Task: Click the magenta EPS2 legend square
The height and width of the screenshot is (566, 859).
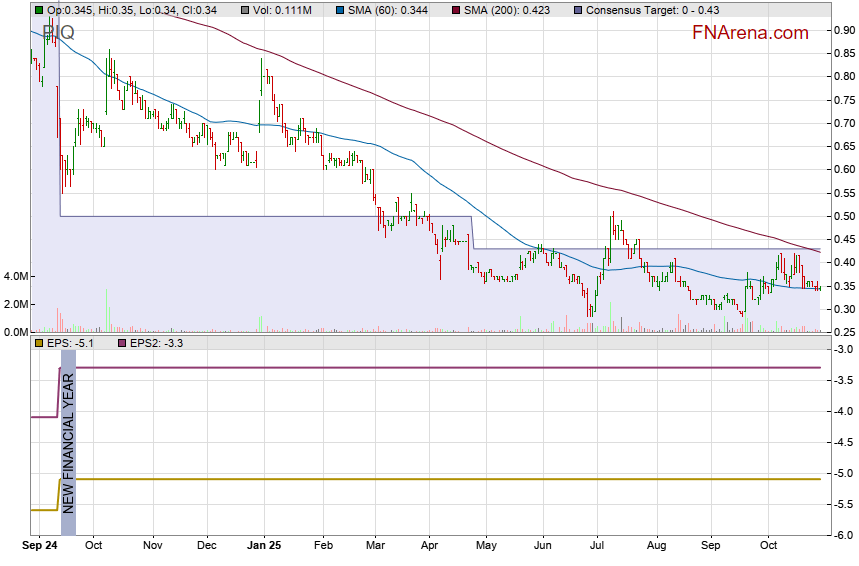Action: pyautogui.click(x=124, y=343)
